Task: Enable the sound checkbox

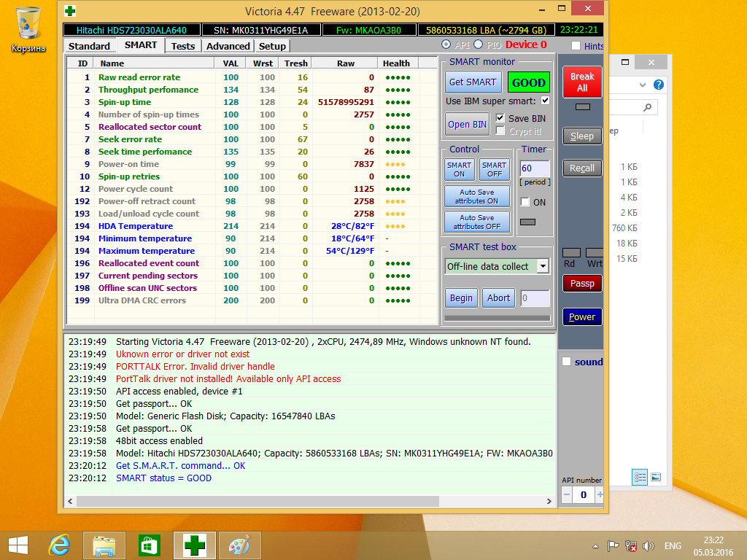Action: 566,362
